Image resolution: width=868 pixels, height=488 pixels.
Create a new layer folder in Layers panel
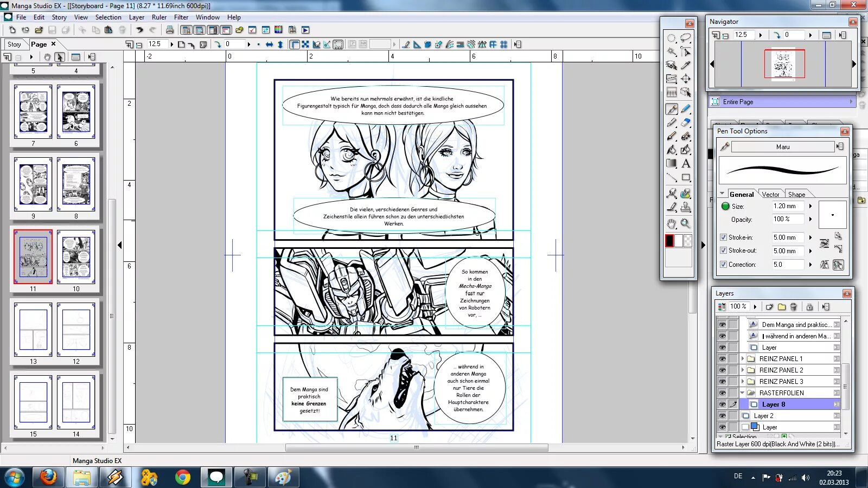[782, 307]
